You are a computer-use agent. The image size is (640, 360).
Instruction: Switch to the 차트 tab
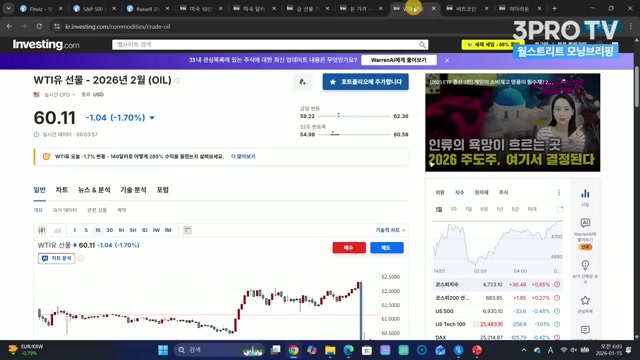point(62,190)
